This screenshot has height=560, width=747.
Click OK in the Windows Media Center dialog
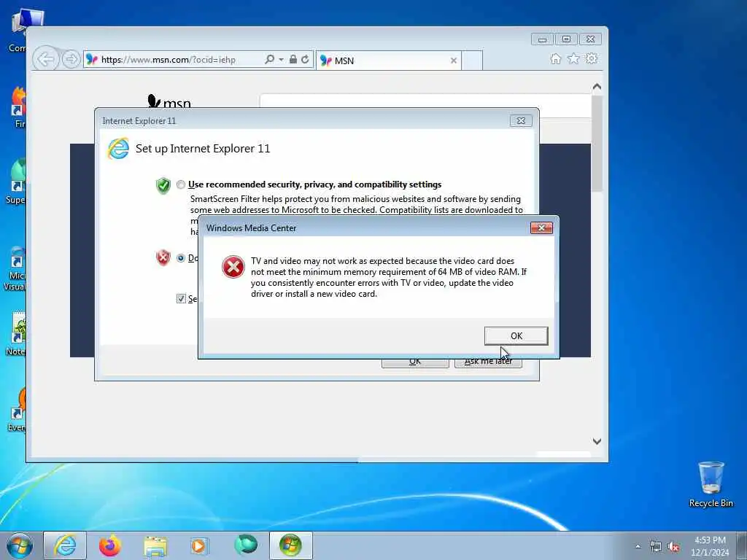[x=516, y=335]
